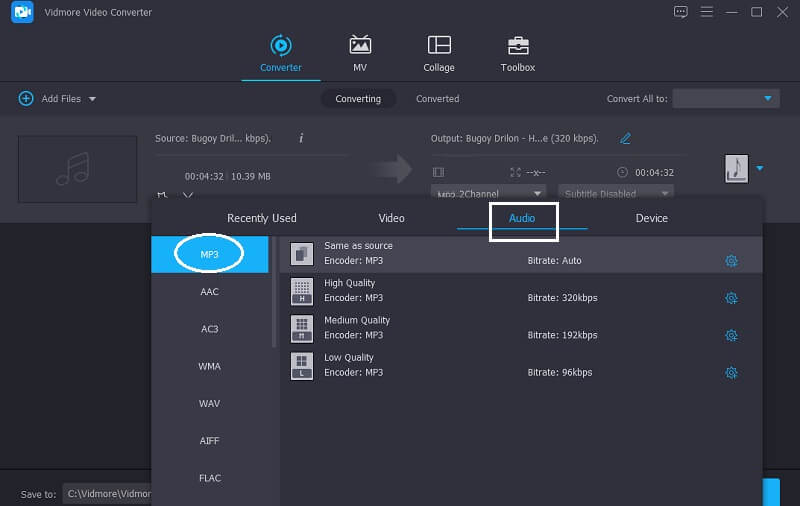Open the Recently Used format tab

(262, 218)
